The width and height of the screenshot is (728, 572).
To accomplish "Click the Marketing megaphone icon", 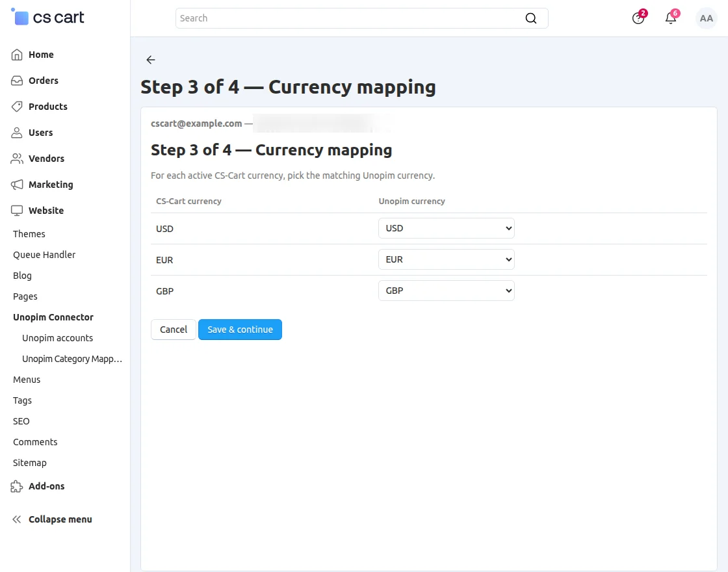I will (17, 185).
